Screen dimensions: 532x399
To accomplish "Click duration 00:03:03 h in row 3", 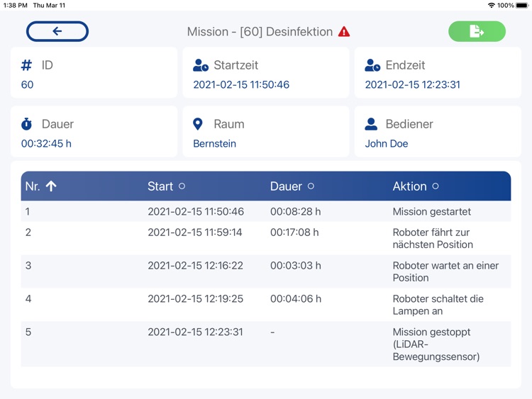I will tap(296, 266).
